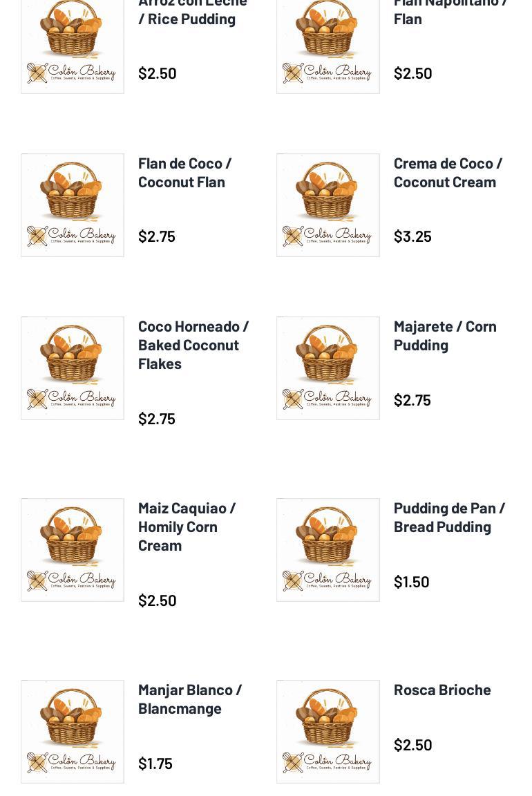Click the Pudding de Pan basket image
Screen dimensions: 532x796
click(x=328, y=550)
